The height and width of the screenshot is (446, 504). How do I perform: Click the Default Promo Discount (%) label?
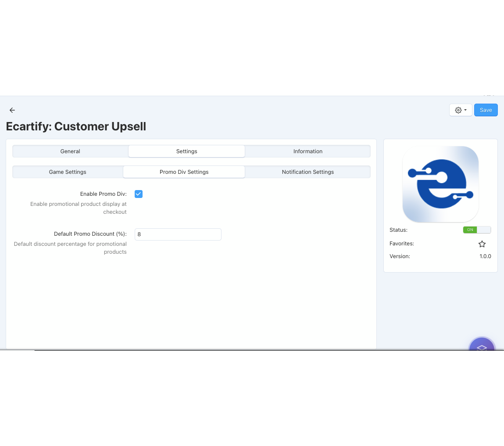coord(90,234)
